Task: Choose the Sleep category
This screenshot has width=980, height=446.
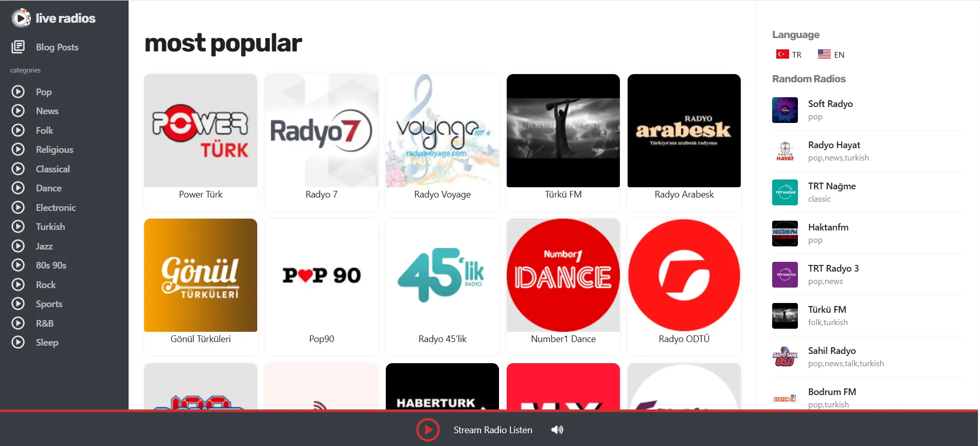Action: 47,343
